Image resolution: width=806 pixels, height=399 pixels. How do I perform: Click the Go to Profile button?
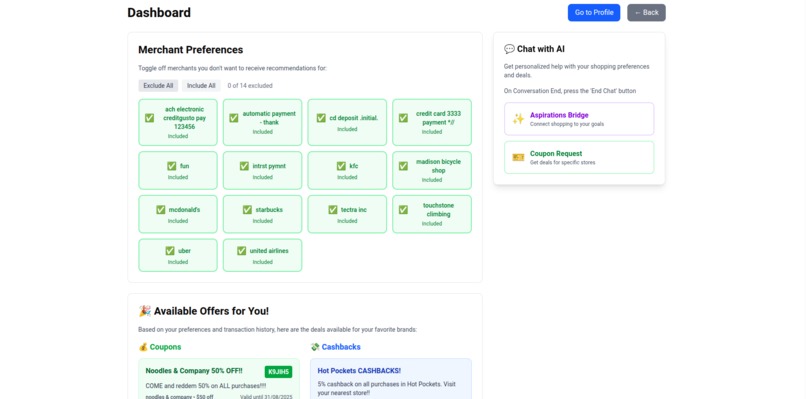tap(594, 12)
